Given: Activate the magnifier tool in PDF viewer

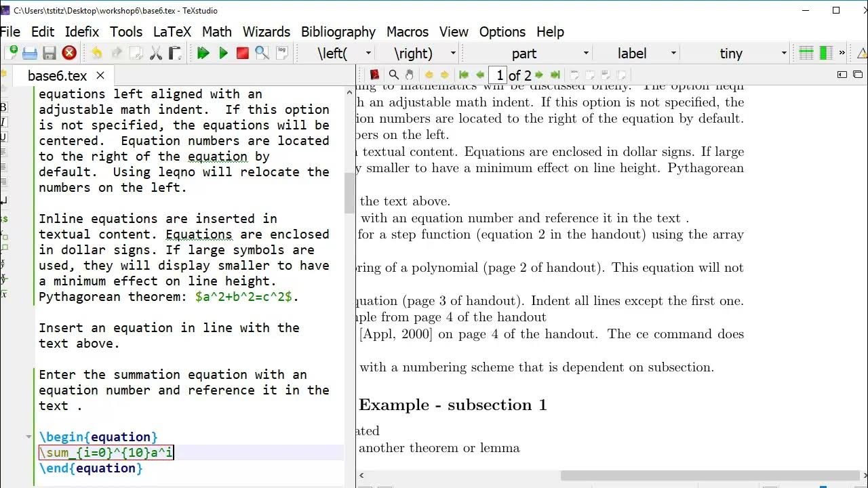Looking at the screenshot, I should click(x=393, y=75).
